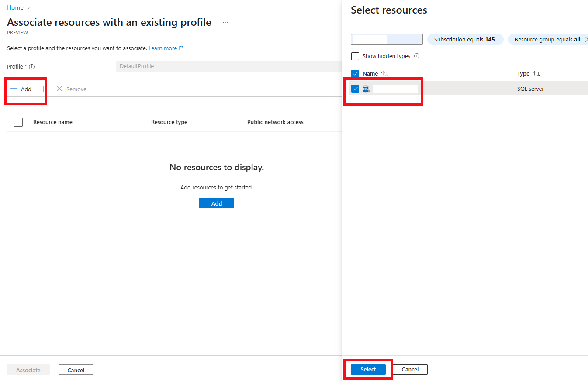Uncheck the SQL server row checkbox

coord(355,88)
